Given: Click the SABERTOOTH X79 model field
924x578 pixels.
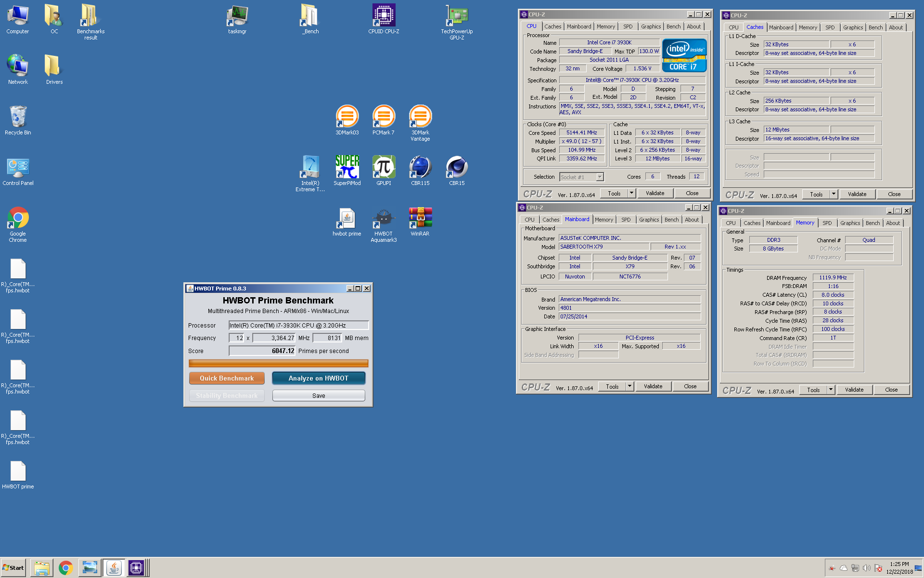Looking at the screenshot, I should [603, 247].
